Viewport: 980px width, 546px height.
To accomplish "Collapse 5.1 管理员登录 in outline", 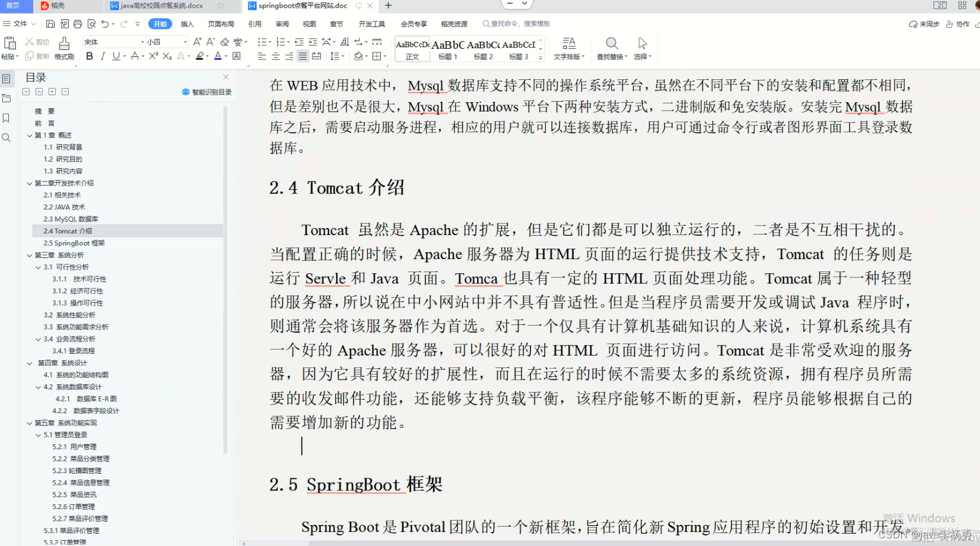I will point(38,435).
